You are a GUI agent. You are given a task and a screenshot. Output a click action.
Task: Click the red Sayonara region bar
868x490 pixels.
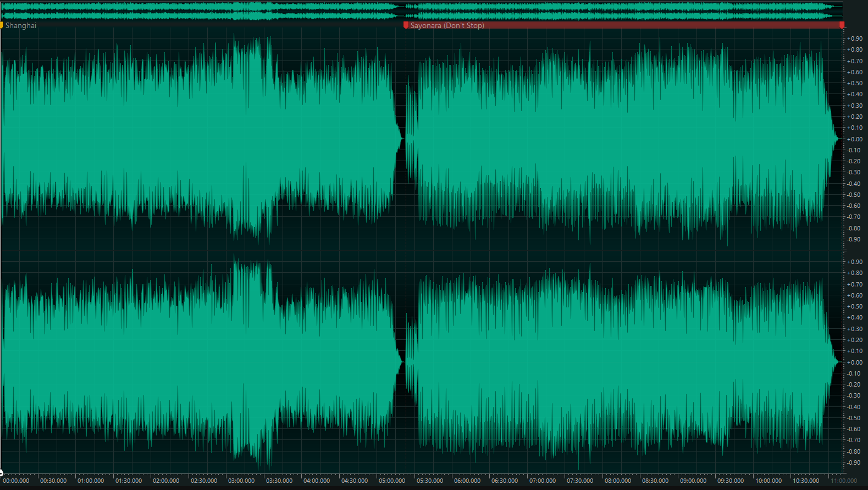click(660, 25)
